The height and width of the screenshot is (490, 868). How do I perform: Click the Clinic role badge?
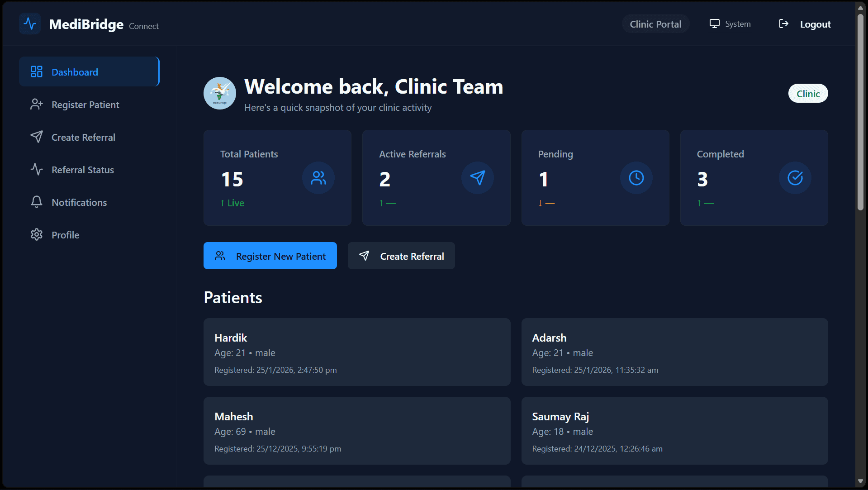pos(808,94)
